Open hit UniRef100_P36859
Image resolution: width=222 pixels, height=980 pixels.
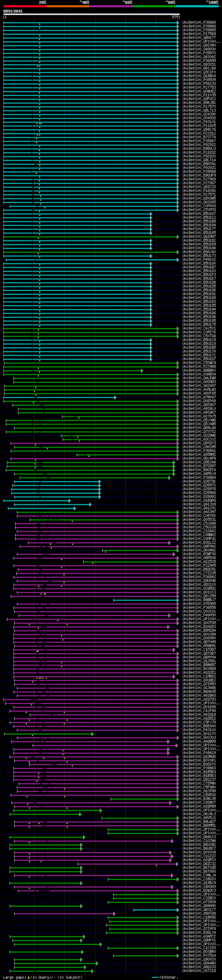199,61
